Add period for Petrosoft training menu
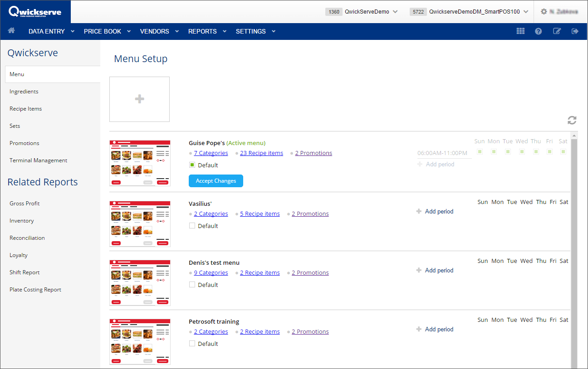Viewport: 588px width, 369px height. [435, 329]
